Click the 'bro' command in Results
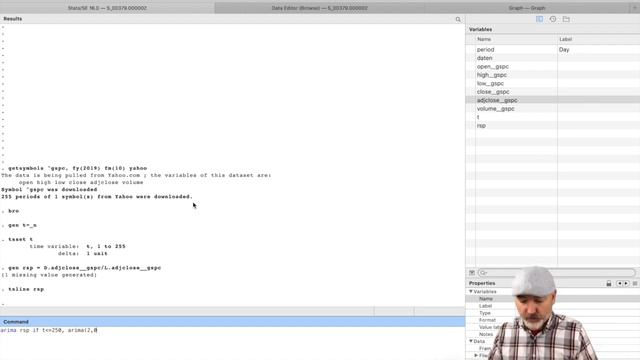The height and width of the screenshot is (360, 640). (13, 211)
